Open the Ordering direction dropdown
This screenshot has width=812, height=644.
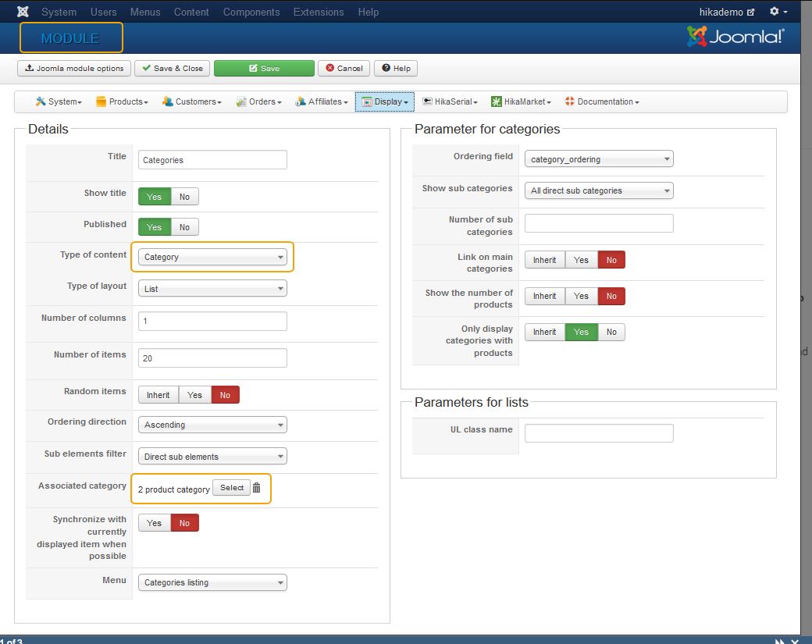212,425
